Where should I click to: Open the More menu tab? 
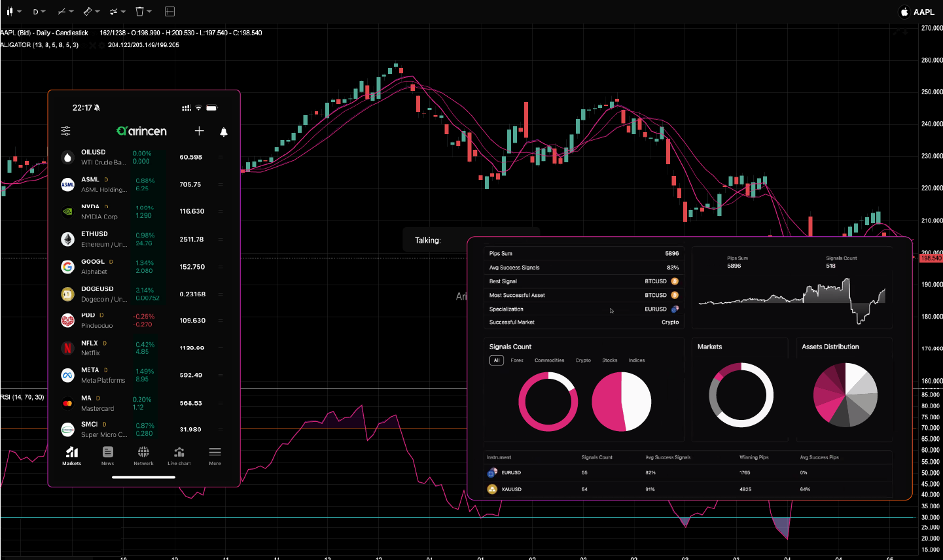click(x=215, y=456)
